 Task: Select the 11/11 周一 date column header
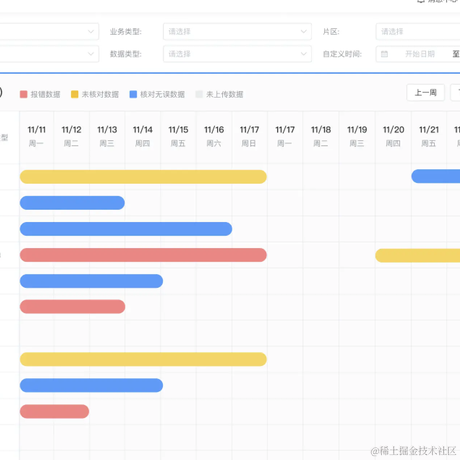tap(36, 136)
